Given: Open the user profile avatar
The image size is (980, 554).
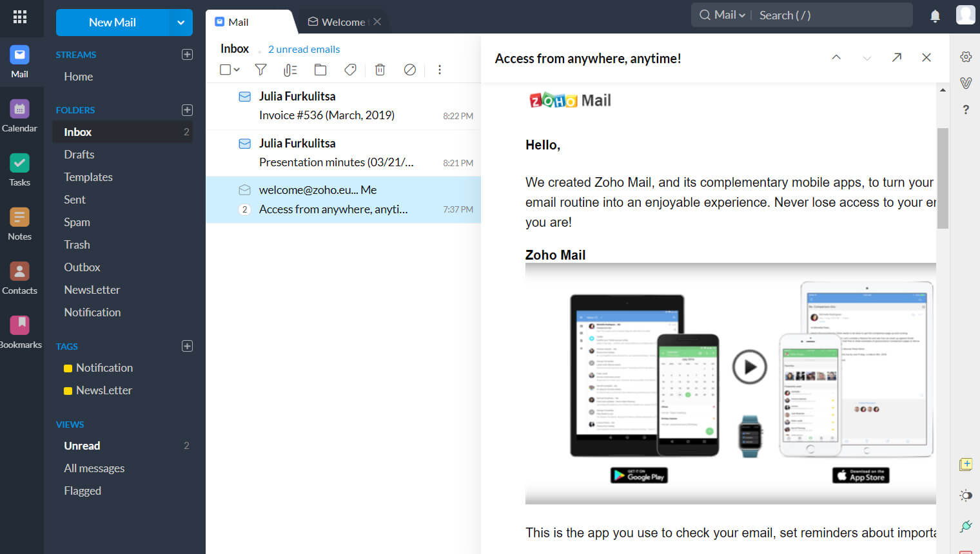Looking at the screenshot, I should coord(965,15).
